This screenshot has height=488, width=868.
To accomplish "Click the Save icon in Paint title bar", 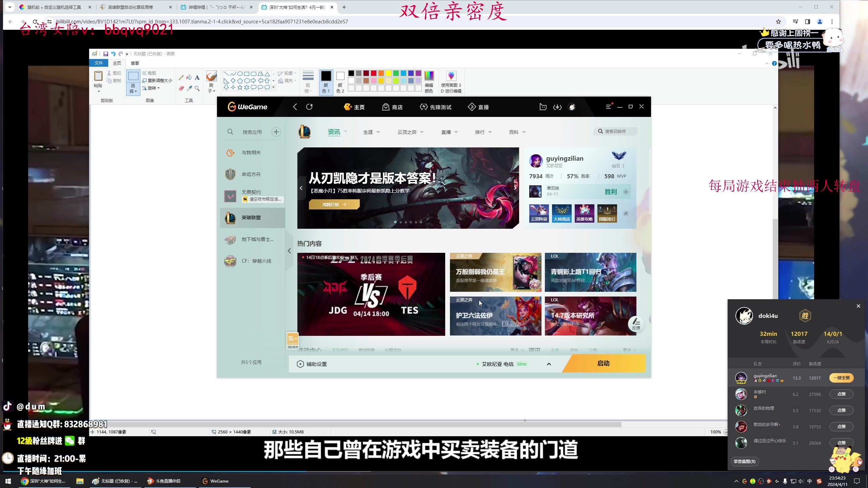I will coord(106,54).
